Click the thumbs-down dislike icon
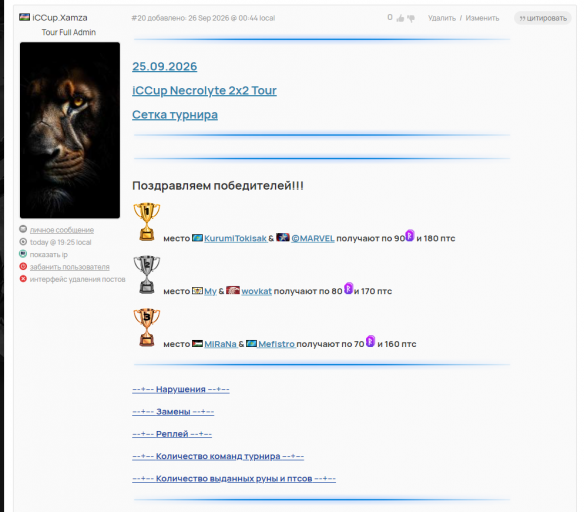The height and width of the screenshot is (512, 584). (411, 18)
